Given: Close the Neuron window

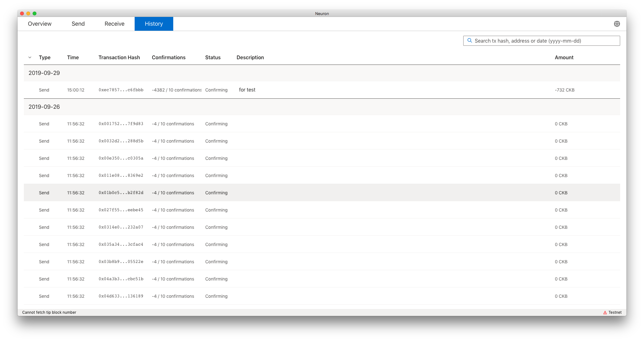Looking at the screenshot, I should pos(22,13).
